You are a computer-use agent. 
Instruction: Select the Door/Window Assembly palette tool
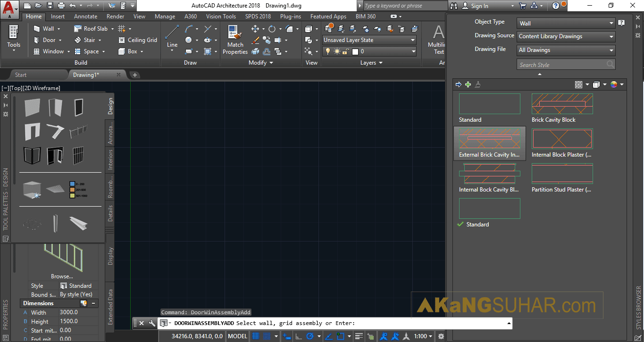[55, 156]
